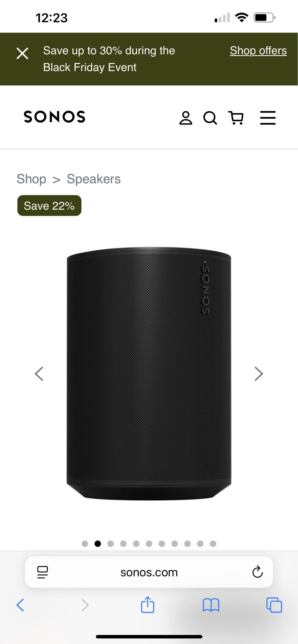View the shopping cart
298x644 pixels.
[236, 118]
